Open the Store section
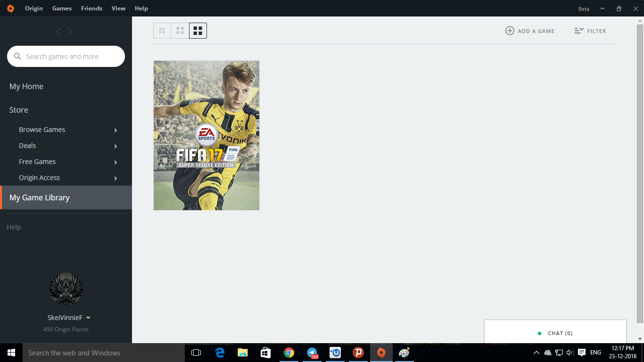Screen dimensions: 644x362 pyautogui.click(x=19, y=110)
